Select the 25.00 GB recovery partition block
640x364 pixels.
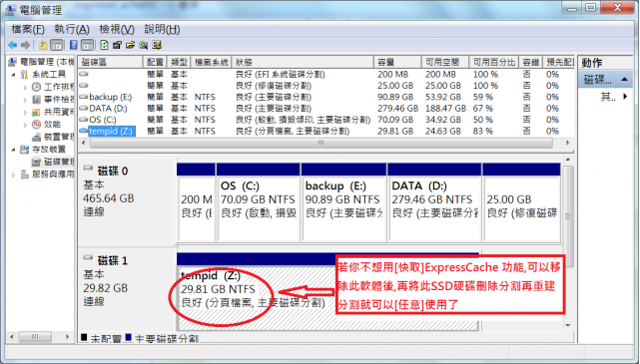point(521,202)
